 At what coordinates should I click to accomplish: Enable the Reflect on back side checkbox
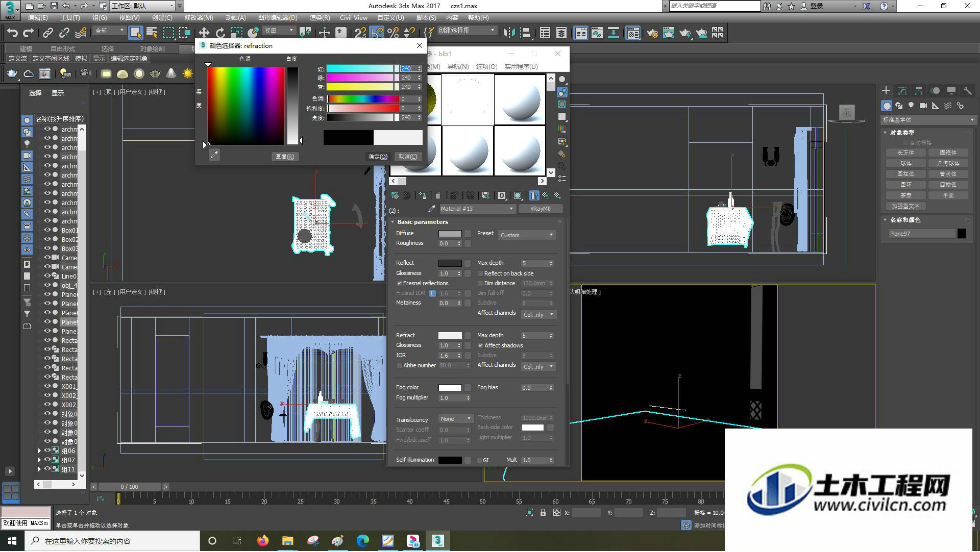(x=480, y=273)
